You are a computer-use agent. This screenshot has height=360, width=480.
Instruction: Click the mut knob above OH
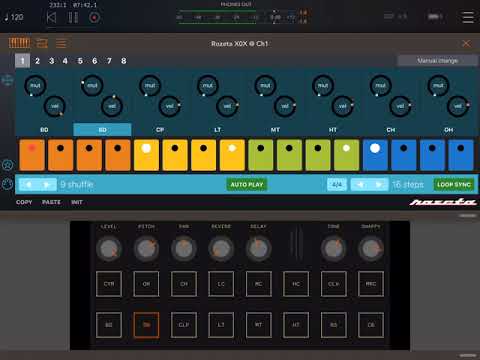click(438, 86)
